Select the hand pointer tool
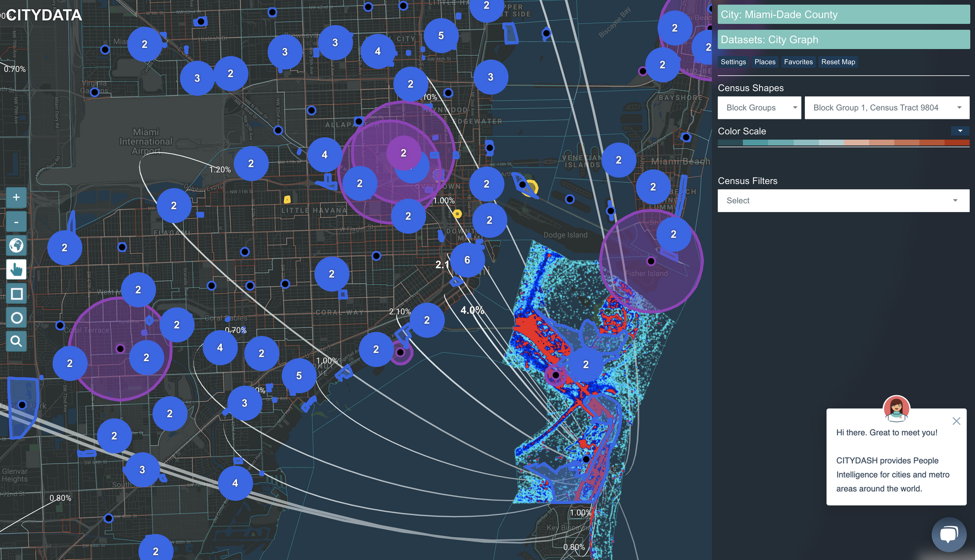The height and width of the screenshot is (560, 975). [x=16, y=270]
